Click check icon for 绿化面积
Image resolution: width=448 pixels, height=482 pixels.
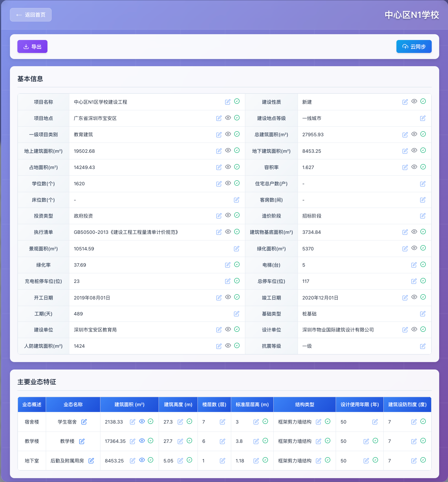coord(423,248)
